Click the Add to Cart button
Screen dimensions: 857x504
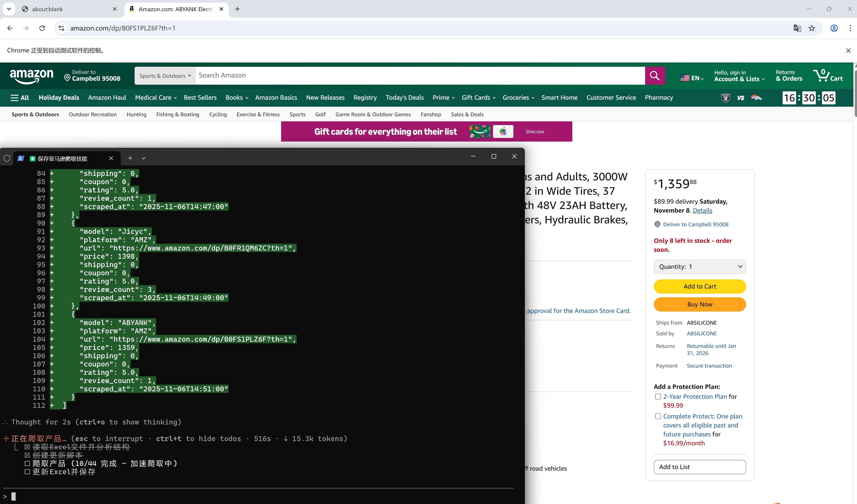pos(700,286)
